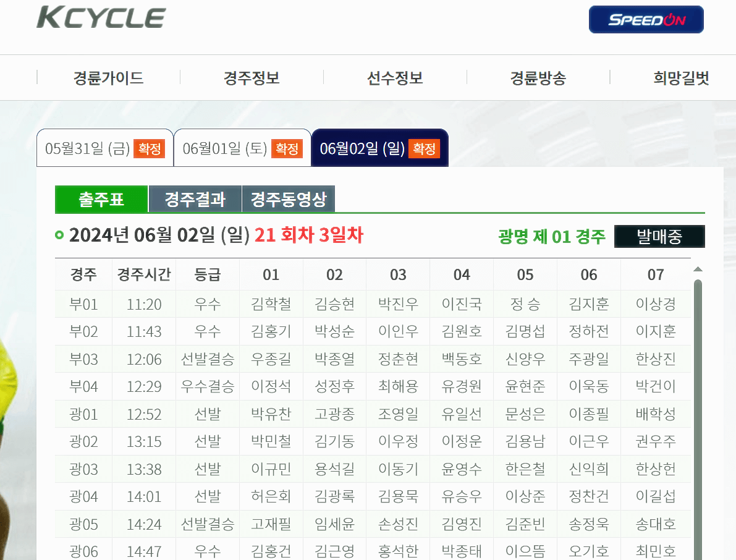Click rider 이규민 in 광03 row
Image resolution: width=736 pixels, height=560 pixels.
pos(271,469)
